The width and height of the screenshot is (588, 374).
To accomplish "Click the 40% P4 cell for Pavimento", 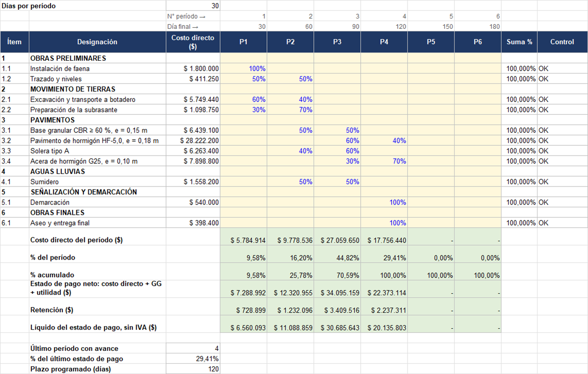I will click(384, 141).
